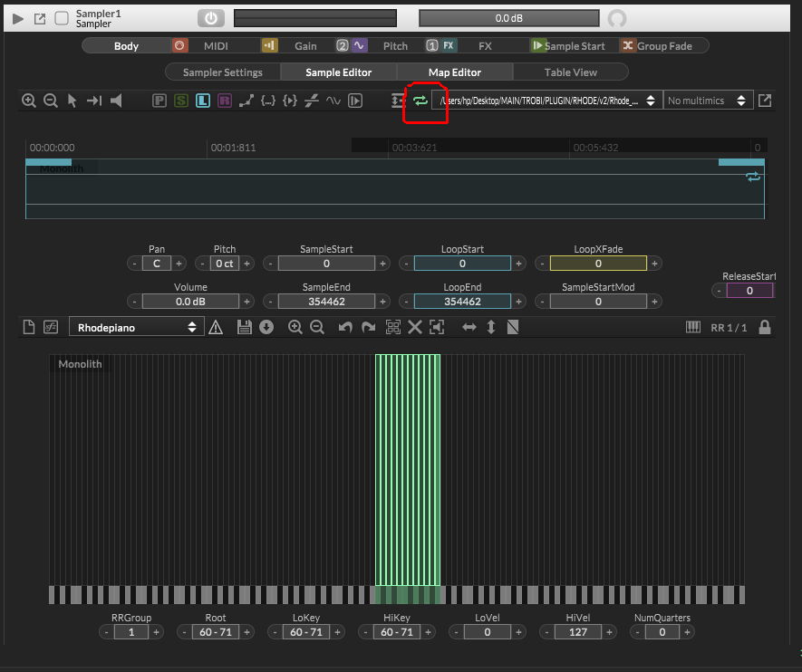Click the vertical fill arrows icon
The height and width of the screenshot is (672, 802).
click(x=491, y=327)
